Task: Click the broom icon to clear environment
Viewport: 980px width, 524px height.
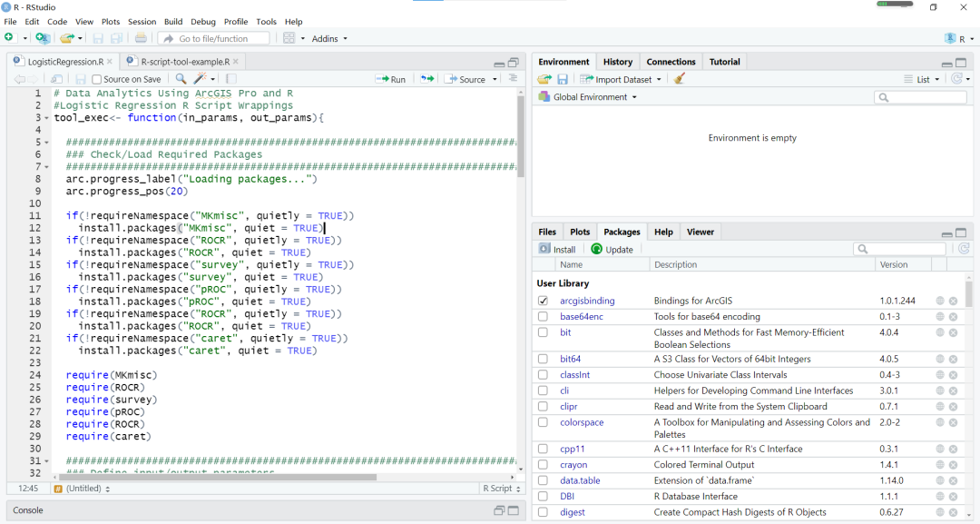Action: [680, 79]
